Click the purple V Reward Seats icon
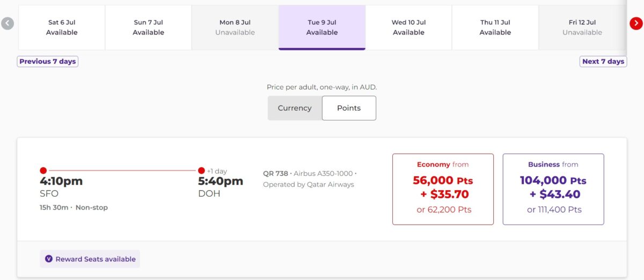This screenshot has height=280, width=644. [49, 259]
